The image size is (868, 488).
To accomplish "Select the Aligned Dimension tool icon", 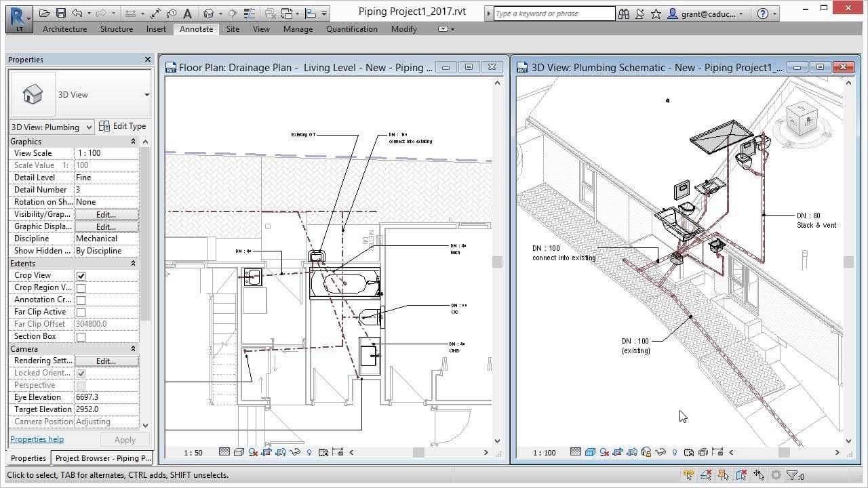I will point(155,14).
